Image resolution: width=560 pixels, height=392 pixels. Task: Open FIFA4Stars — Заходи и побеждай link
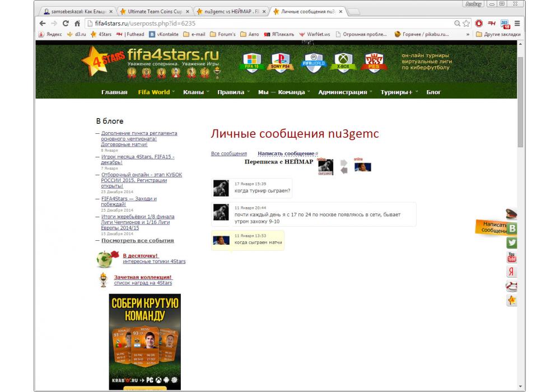click(129, 202)
